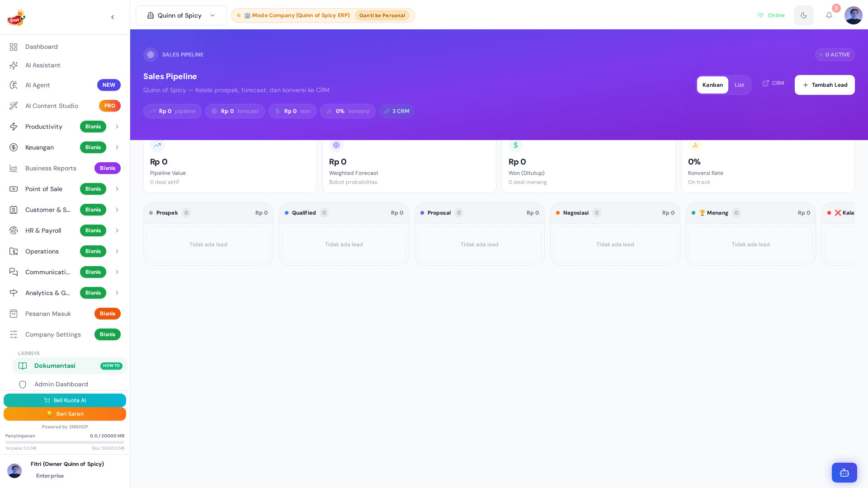Click the Dashboard grid icon

(x=14, y=47)
